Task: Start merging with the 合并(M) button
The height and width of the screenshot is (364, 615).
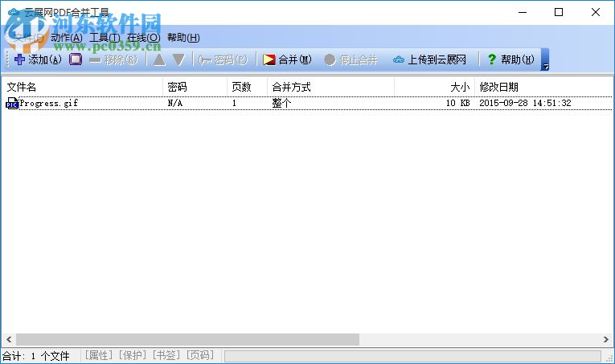Action: click(x=287, y=59)
